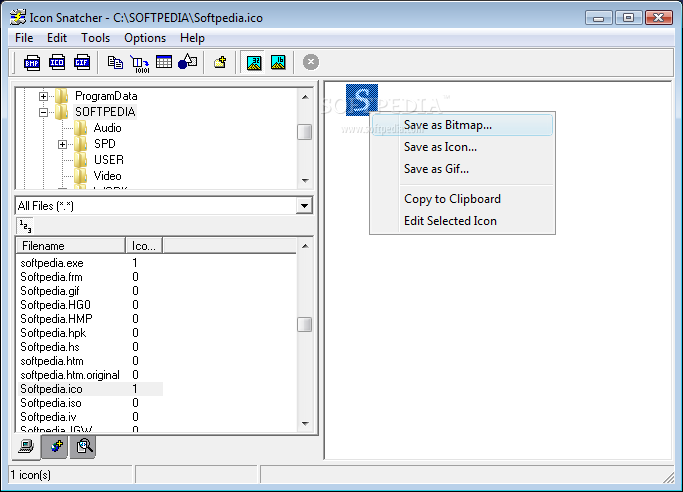Click the file list scrollbar thumb

coord(304,324)
